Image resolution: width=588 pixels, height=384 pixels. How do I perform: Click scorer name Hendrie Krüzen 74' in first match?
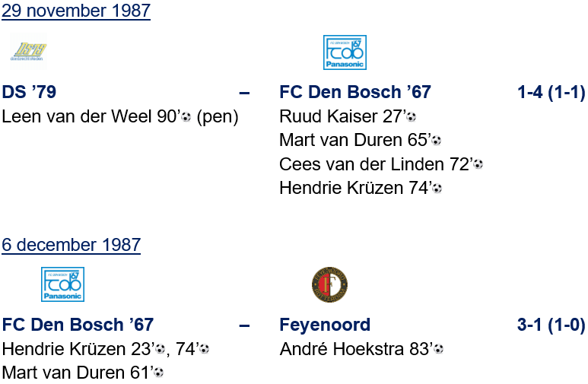pos(353,188)
